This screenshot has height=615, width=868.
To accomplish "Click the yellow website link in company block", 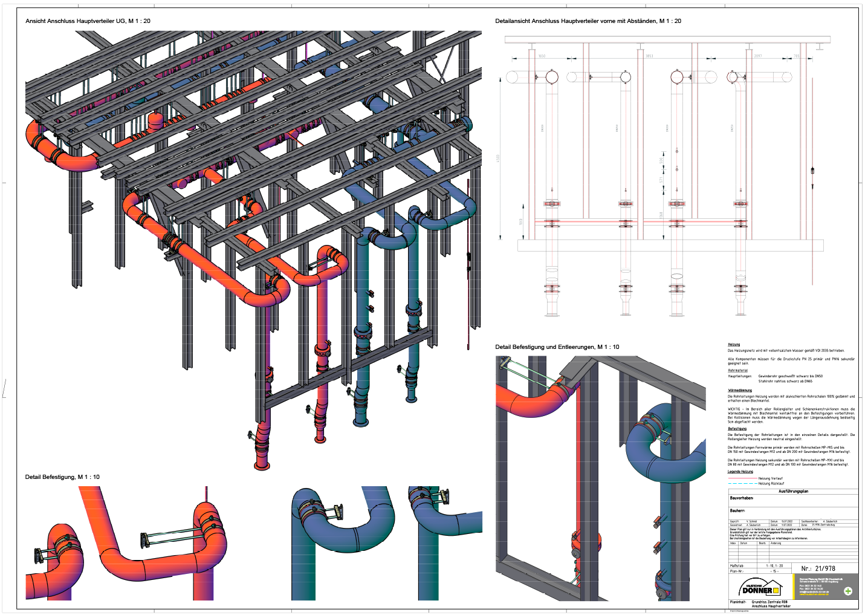I will click(815, 594).
